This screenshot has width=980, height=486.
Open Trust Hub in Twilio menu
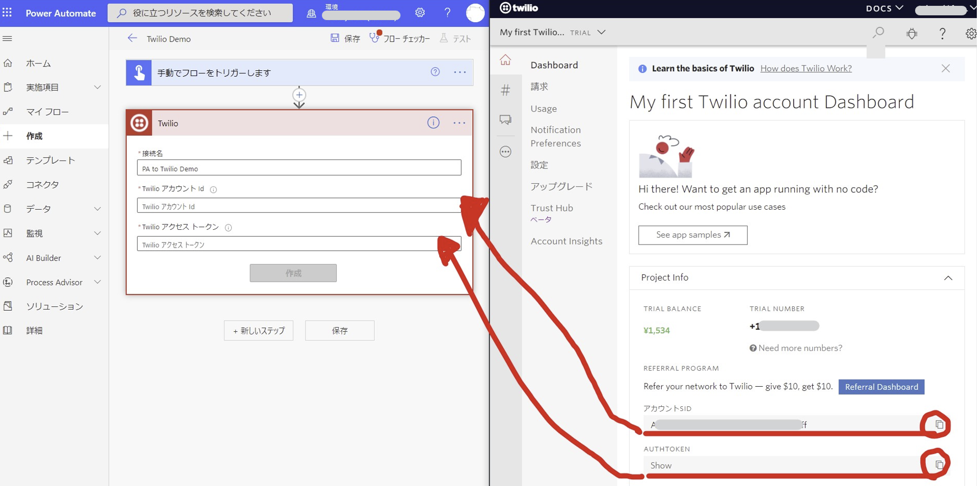(552, 208)
